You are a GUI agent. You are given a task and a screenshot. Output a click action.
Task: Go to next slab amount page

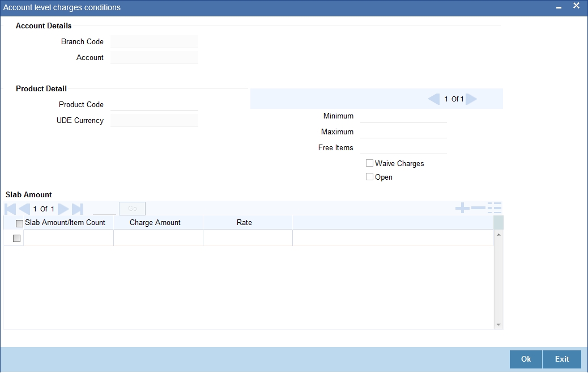point(63,209)
